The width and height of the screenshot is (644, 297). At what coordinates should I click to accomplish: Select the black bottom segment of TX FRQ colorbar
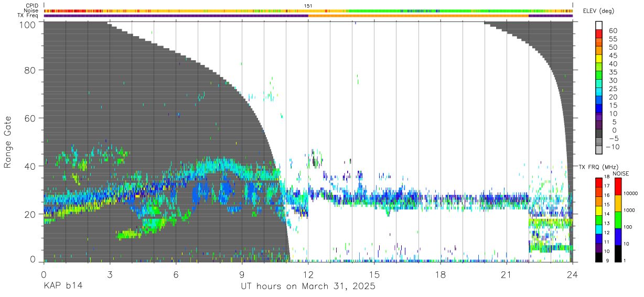599,258
